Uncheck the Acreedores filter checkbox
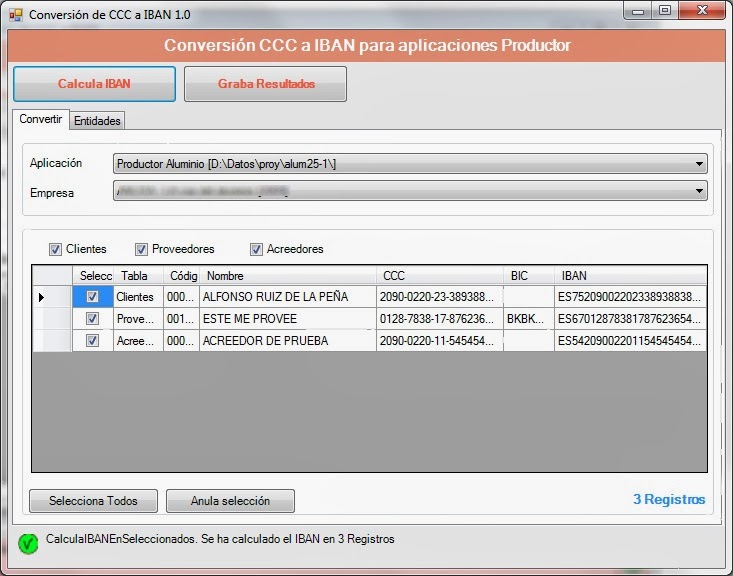 click(x=256, y=249)
